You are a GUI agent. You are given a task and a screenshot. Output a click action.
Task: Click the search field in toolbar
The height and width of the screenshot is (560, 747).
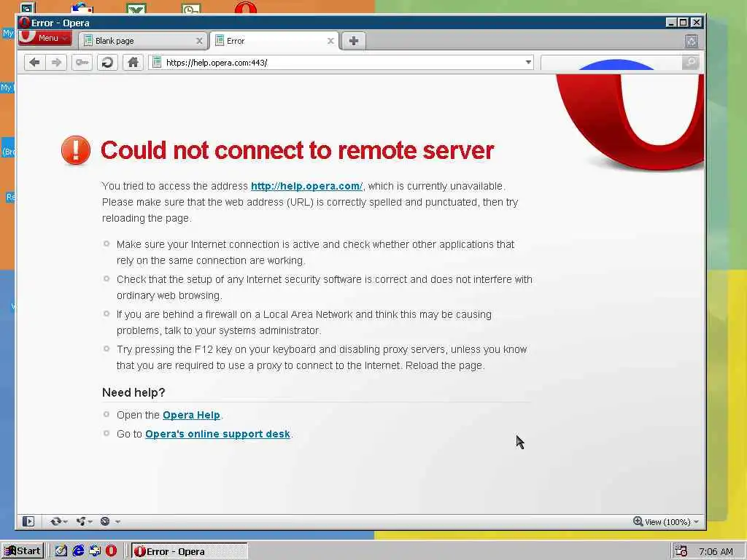click(x=611, y=63)
